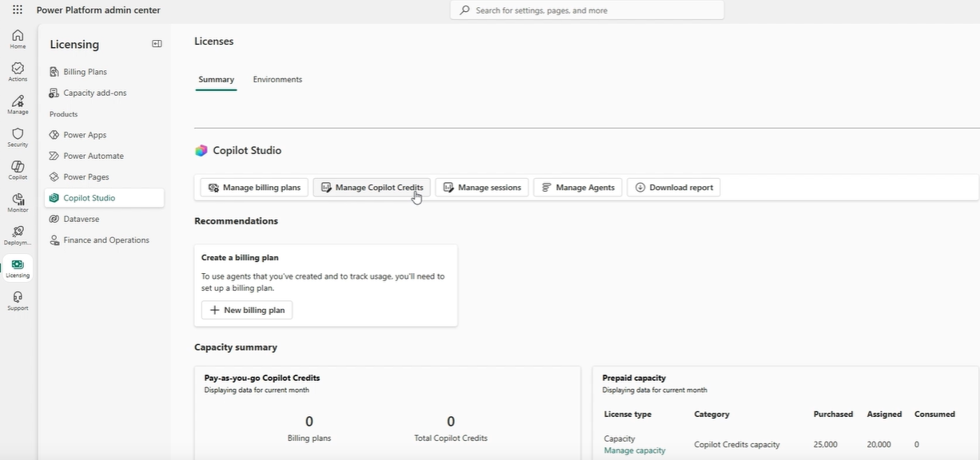Click the Manage billing plans button
The image size is (980, 460).
tap(254, 188)
